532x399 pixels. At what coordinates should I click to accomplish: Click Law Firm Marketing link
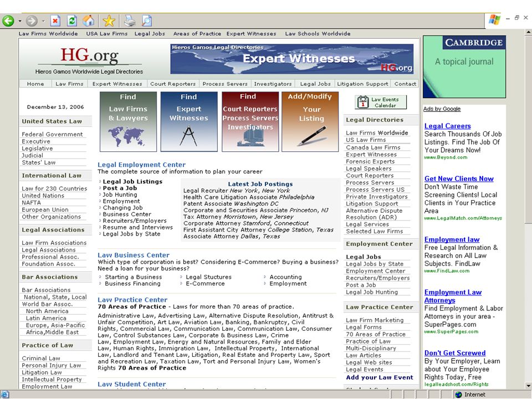pyautogui.click(x=375, y=320)
